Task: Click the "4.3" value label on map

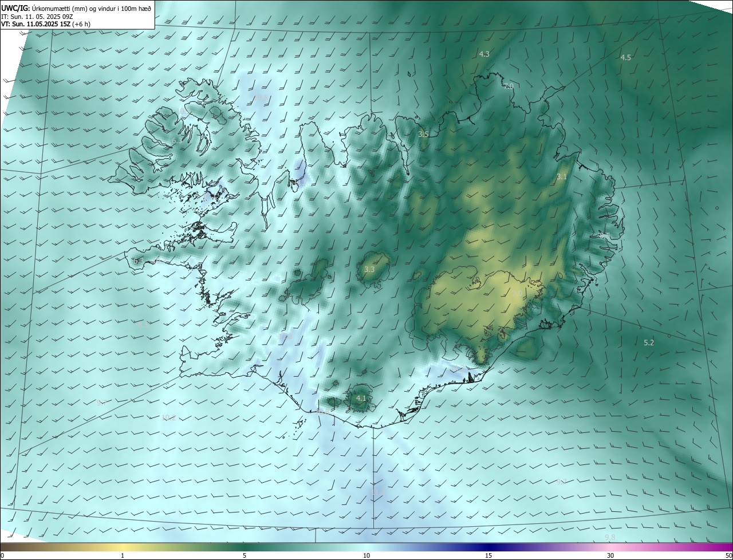Action: [484, 54]
